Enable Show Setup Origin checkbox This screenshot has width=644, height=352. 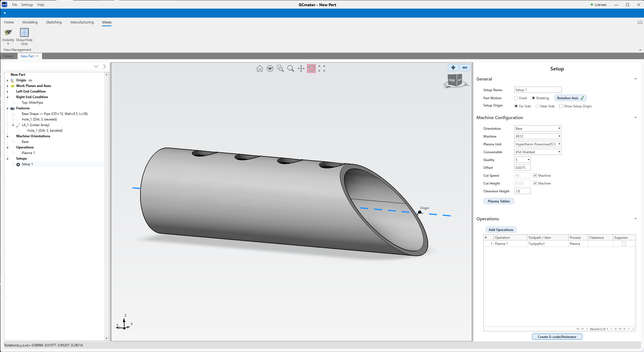click(561, 106)
